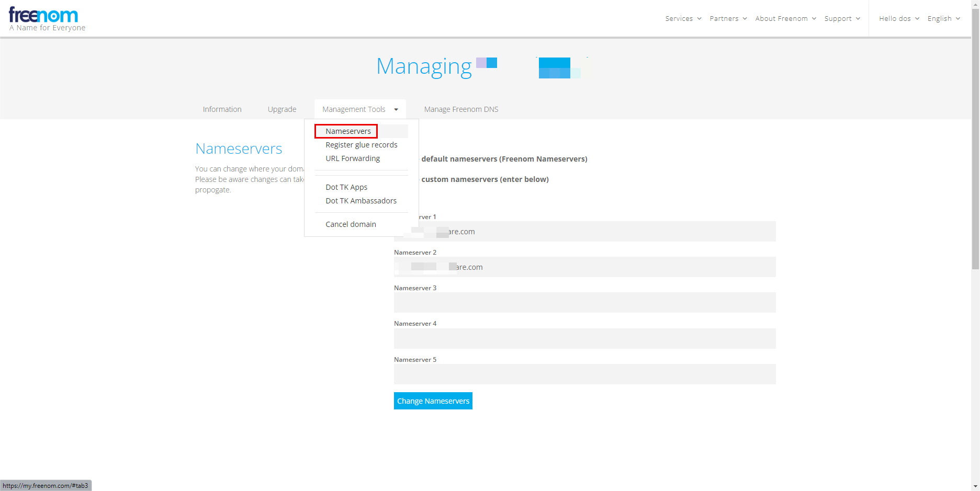
Task: Open the Manage Freenom DNS tab
Action: pos(461,109)
